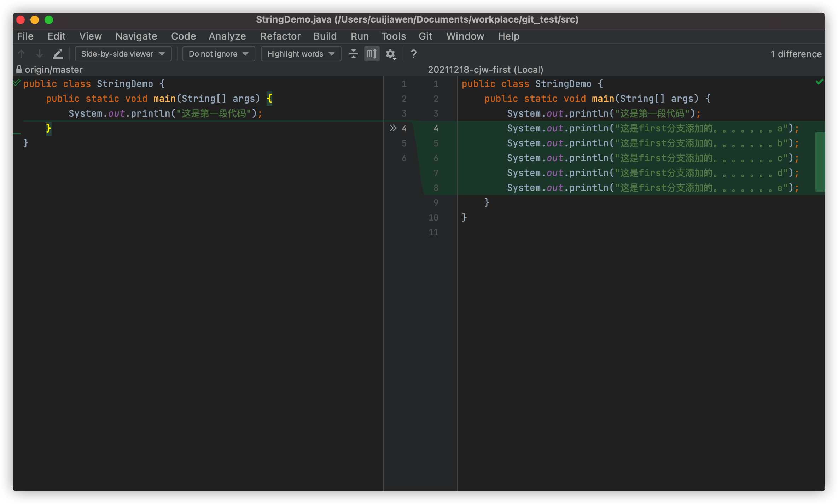838x504 pixels.
Task: Click the green checkmark beside public class
Action: (x=16, y=83)
